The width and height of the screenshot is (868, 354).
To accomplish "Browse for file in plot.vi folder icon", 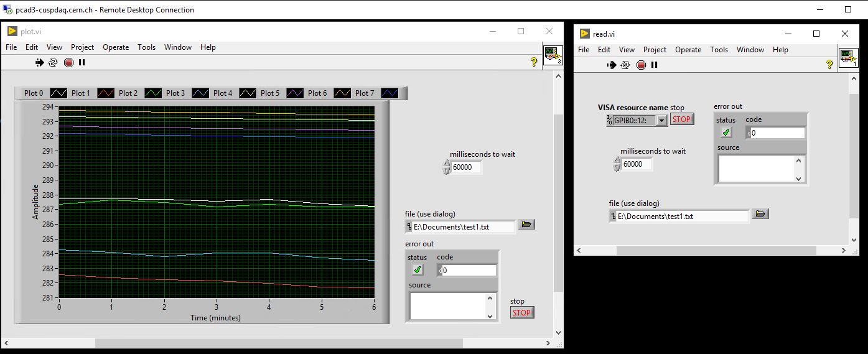I will (x=526, y=225).
